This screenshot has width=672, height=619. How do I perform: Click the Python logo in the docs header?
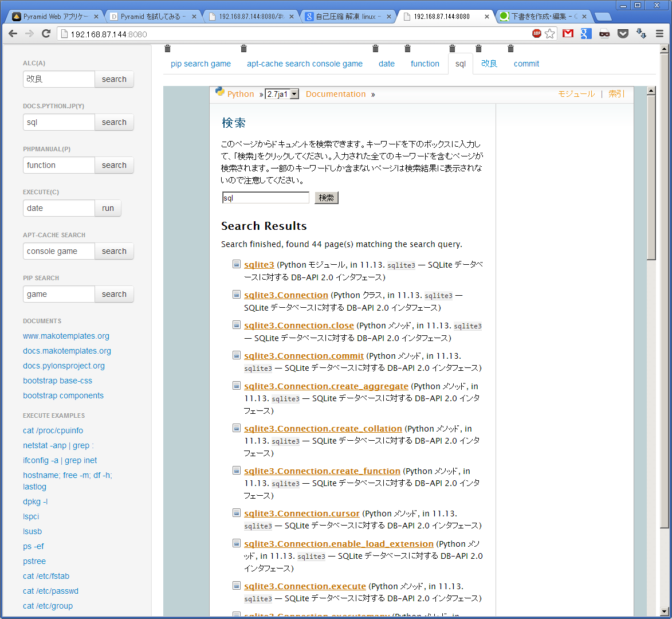click(220, 91)
